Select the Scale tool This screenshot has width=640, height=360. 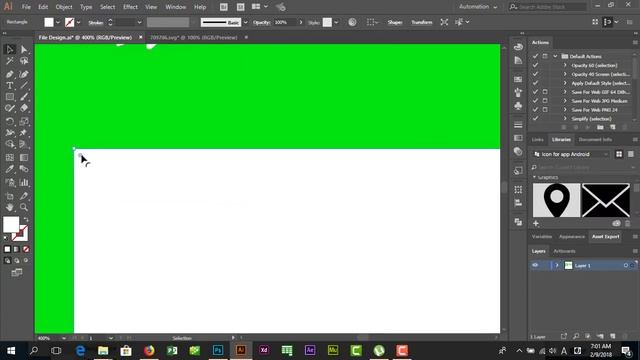(24, 121)
